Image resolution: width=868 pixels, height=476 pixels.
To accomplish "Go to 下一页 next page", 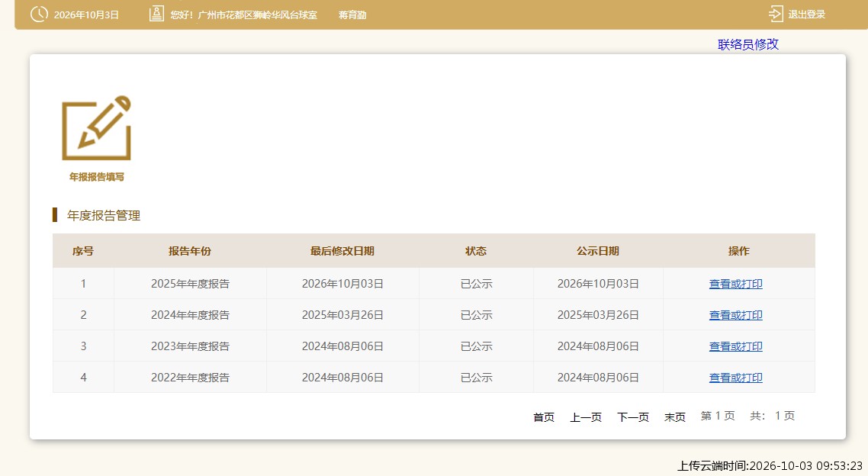I will pos(633,416).
